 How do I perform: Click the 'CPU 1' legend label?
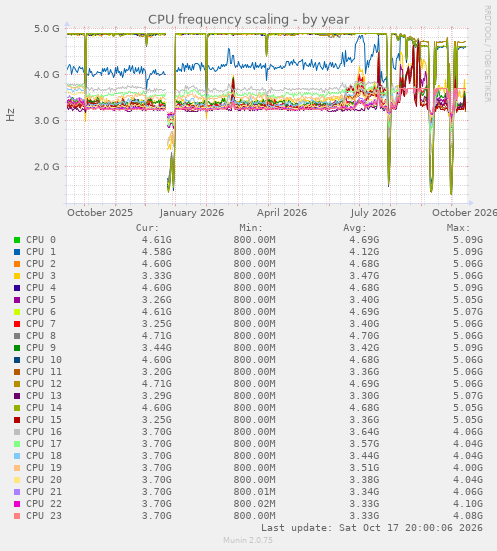pyautogui.click(x=41, y=252)
